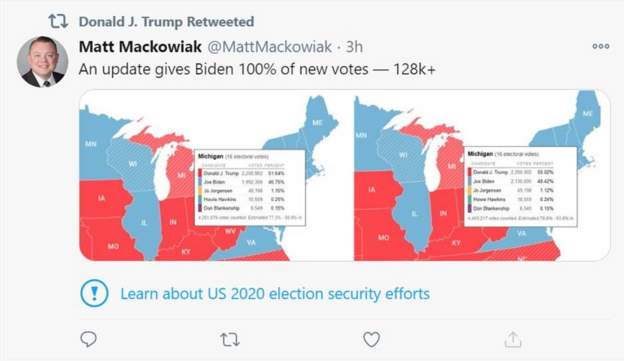
Task: Open the share tweet icon
Action: 513,339
